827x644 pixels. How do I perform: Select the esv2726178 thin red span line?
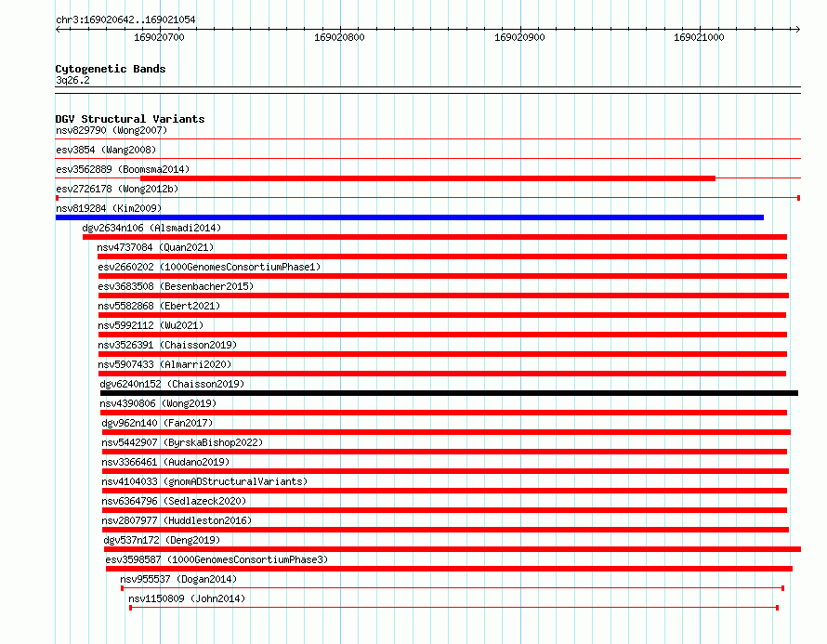click(x=427, y=198)
